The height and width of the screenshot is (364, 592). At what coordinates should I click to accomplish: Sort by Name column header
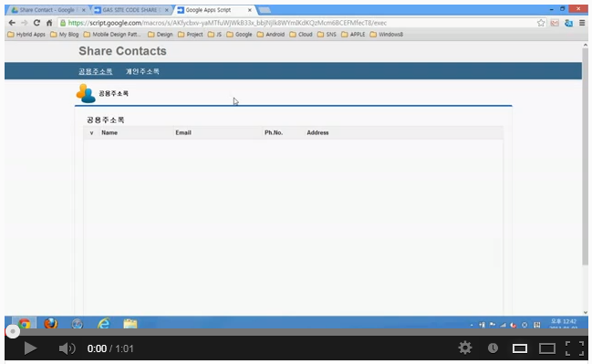click(x=109, y=132)
